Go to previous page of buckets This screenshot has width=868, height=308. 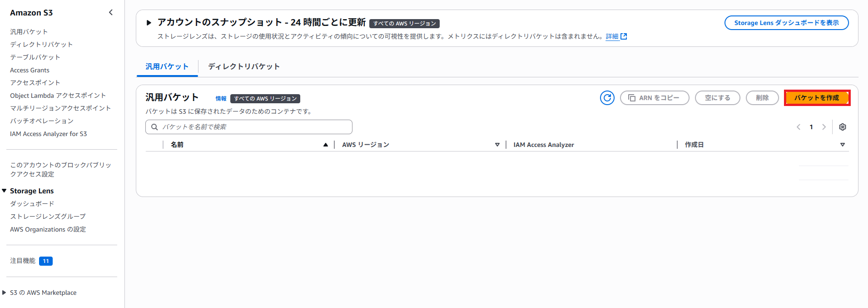tap(799, 127)
